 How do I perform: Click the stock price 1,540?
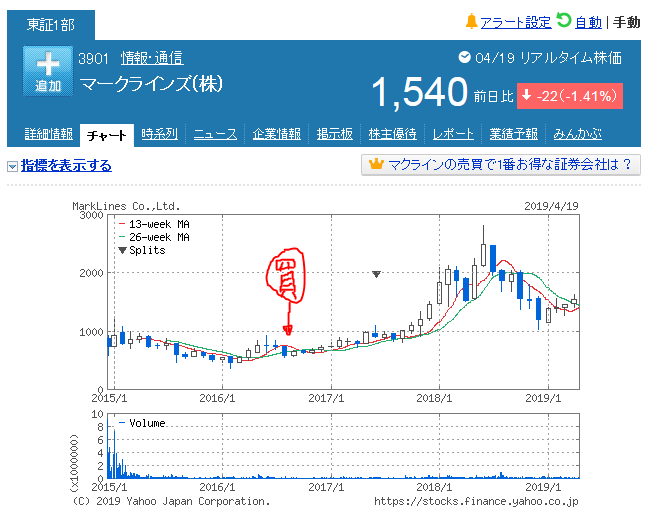point(419,92)
